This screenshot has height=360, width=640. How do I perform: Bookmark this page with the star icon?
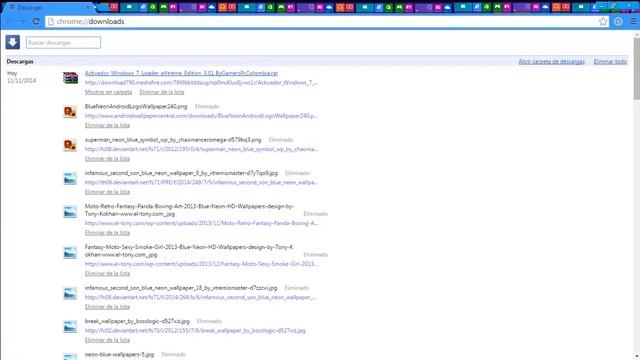(x=603, y=22)
